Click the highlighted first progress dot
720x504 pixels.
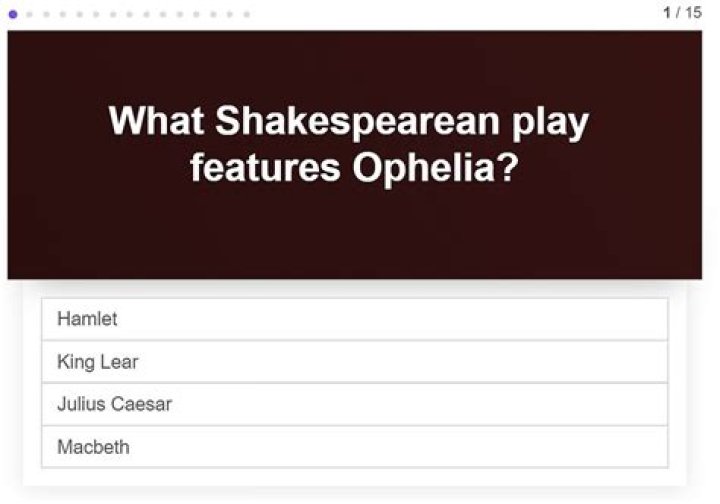(x=13, y=14)
